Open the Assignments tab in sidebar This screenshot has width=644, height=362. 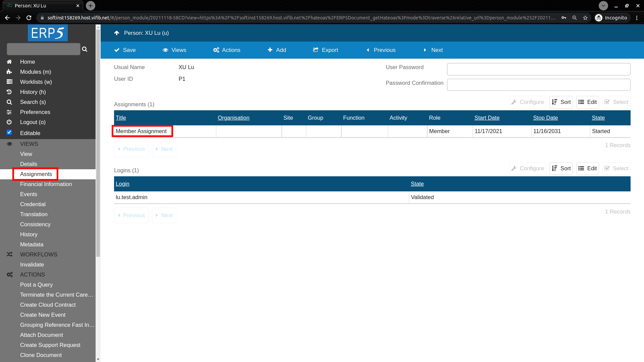pyautogui.click(x=36, y=174)
